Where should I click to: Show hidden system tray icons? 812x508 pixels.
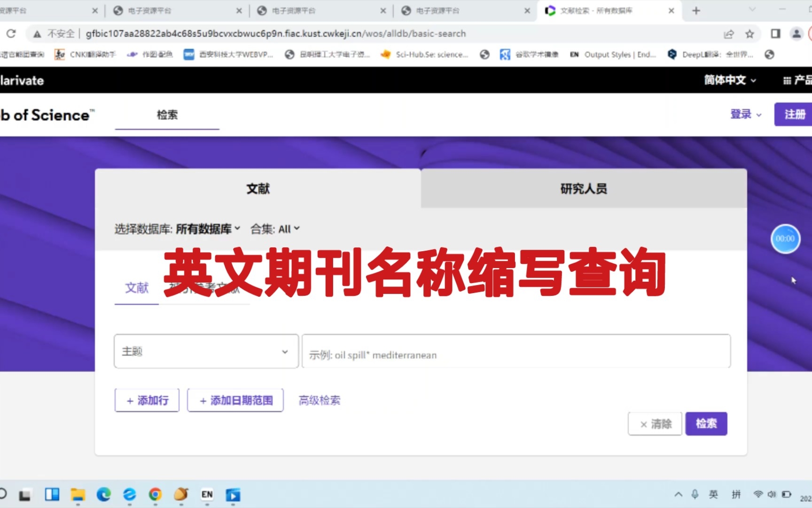[678, 494]
